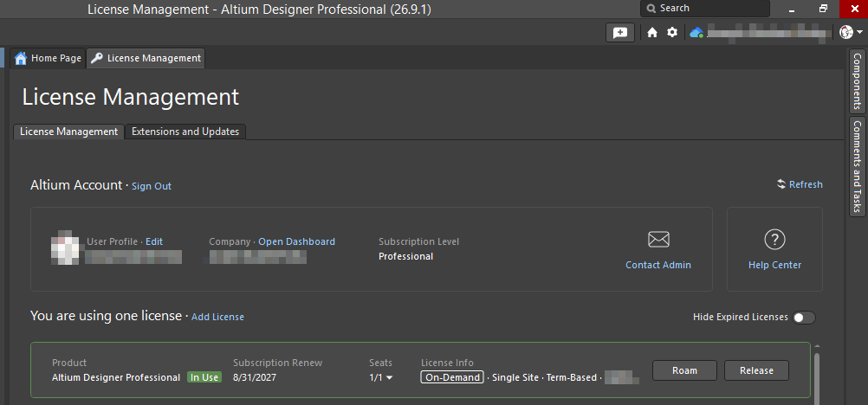Open Dashboard link next to Company
The image size is (868, 405).
pyautogui.click(x=297, y=241)
